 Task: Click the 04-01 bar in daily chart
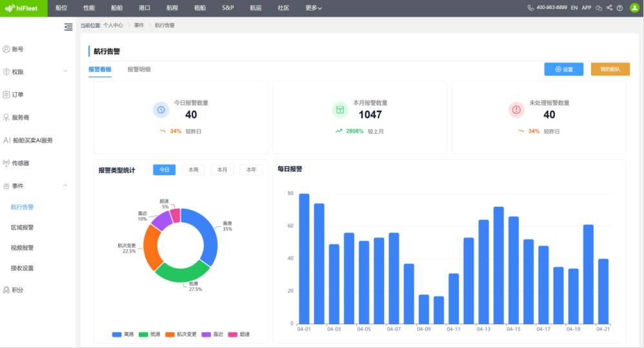pyautogui.click(x=304, y=258)
